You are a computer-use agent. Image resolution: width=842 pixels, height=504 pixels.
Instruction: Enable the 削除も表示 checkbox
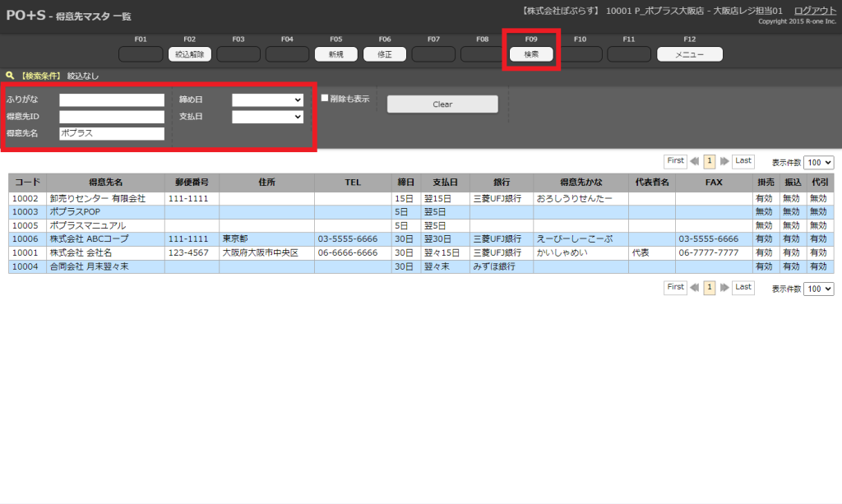click(x=325, y=99)
